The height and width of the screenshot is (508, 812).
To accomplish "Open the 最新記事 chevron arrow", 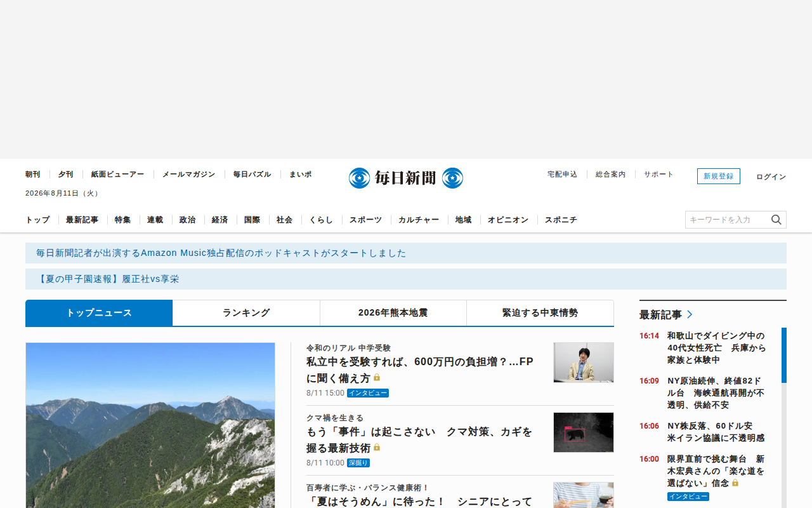I will pos(690,314).
